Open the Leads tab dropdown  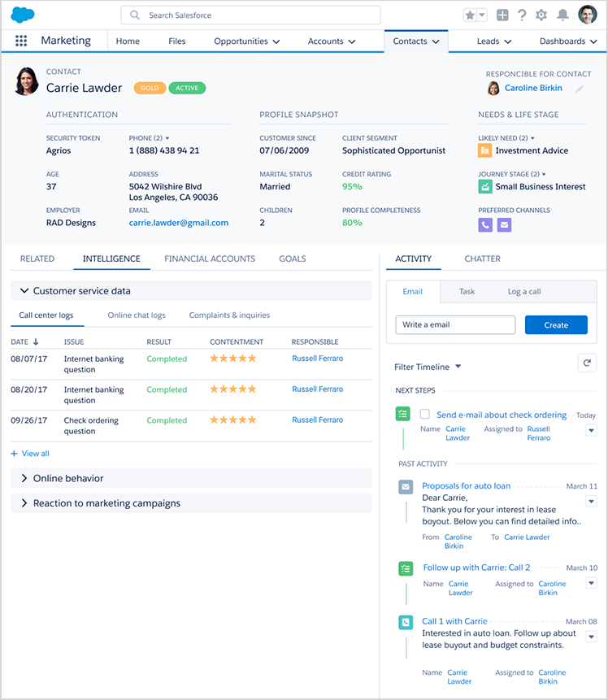[507, 41]
